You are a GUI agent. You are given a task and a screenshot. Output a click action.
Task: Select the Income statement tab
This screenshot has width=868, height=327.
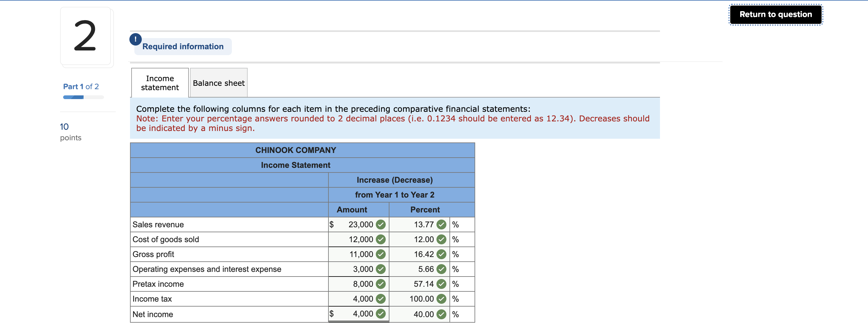(x=159, y=83)
